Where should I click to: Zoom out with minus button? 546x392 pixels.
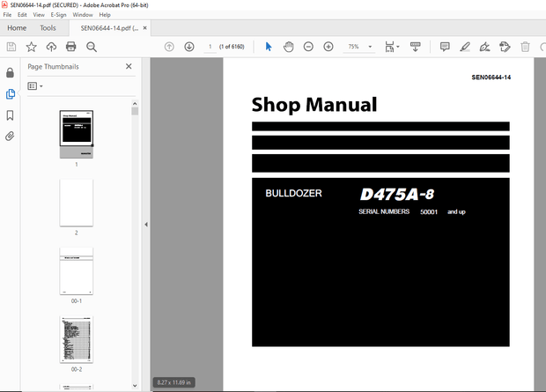click(308, 47)
